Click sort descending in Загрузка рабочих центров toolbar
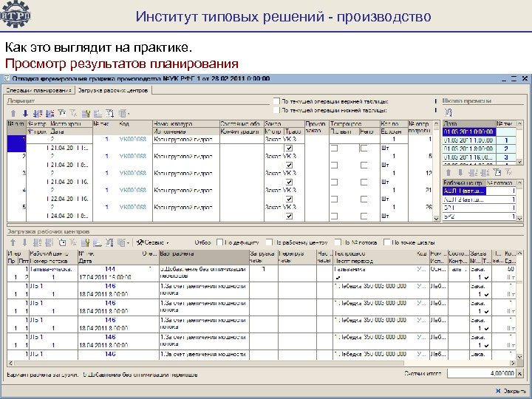 tap(50, 242)
